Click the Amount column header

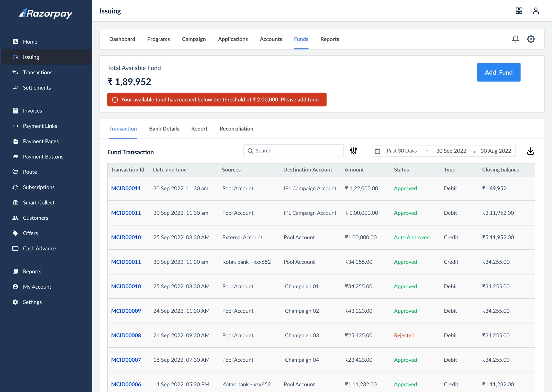tap(354, 170)
